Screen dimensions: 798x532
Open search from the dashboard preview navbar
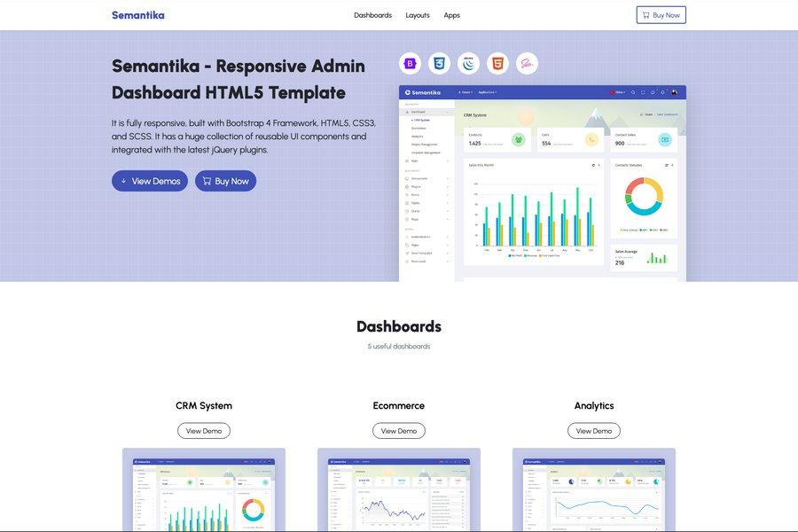pyautogui.click(x=633, y=90)
